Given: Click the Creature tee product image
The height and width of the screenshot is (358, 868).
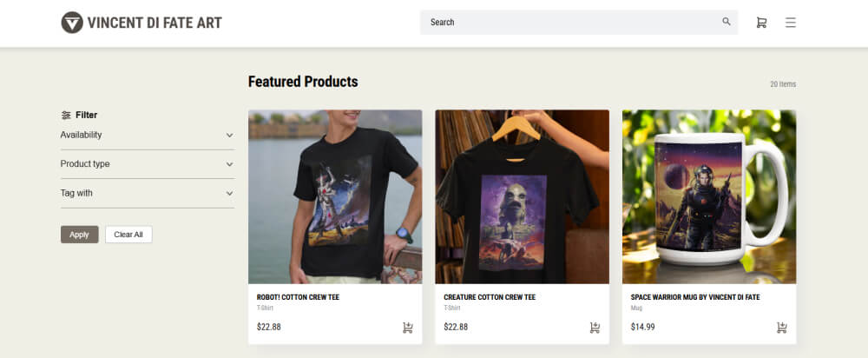Looking at the screenshot, I should [x=522, y=196].
